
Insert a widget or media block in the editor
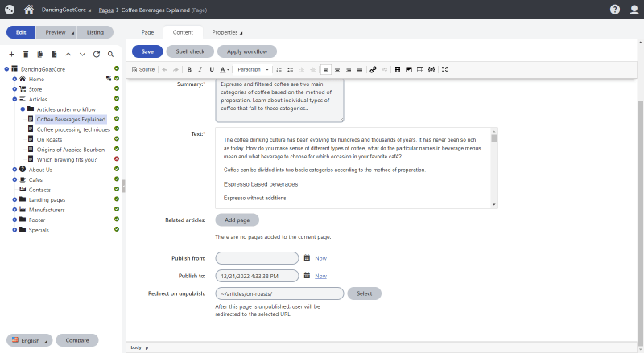[x=397, y=70]
